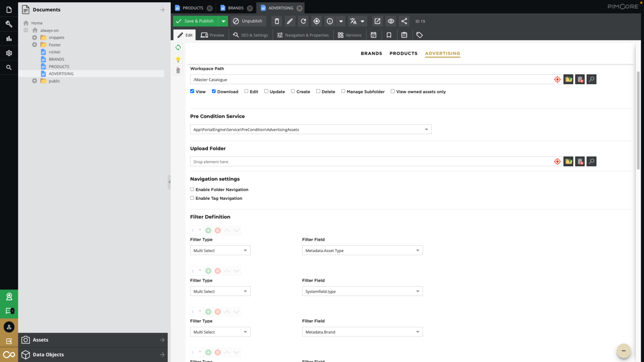Switch to the BRANDS document tab
This screenshot has height=362, width=644.
235,8
